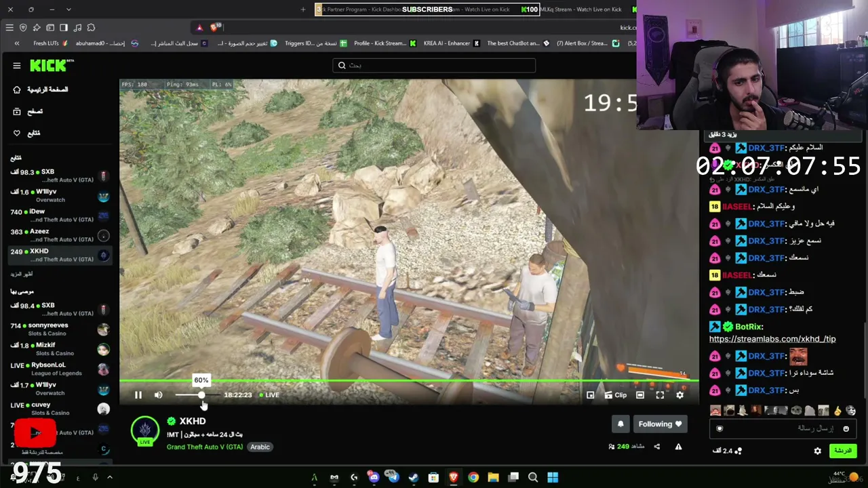Select the Arabic language tag
868x488 pixels.
pos(260,447)
